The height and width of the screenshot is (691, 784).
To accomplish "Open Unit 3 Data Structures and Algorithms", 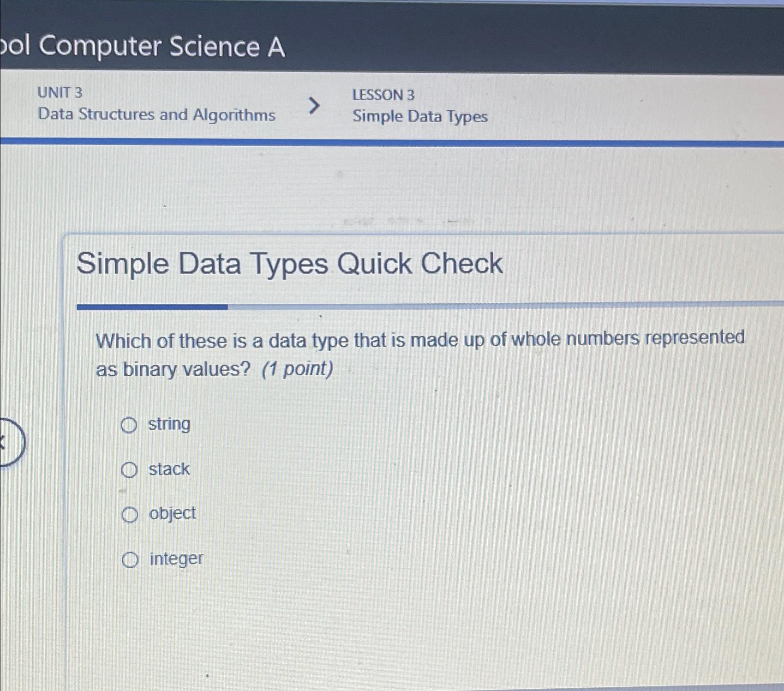I will point(156,114).
